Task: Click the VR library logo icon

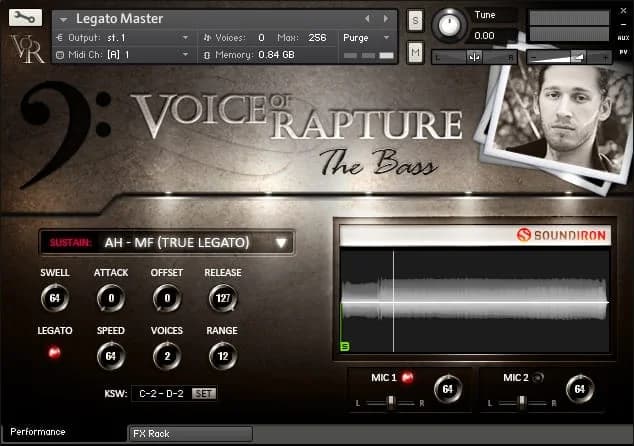Action: [x=26, y=49]
